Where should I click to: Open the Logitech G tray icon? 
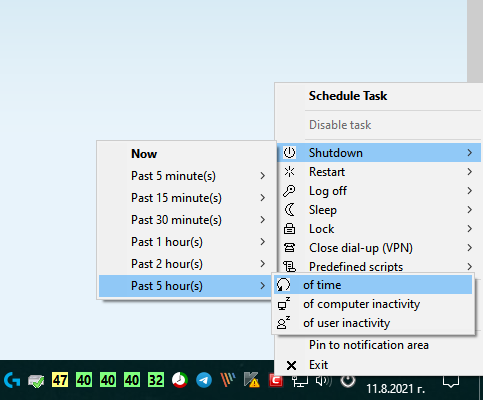(12, 380)
